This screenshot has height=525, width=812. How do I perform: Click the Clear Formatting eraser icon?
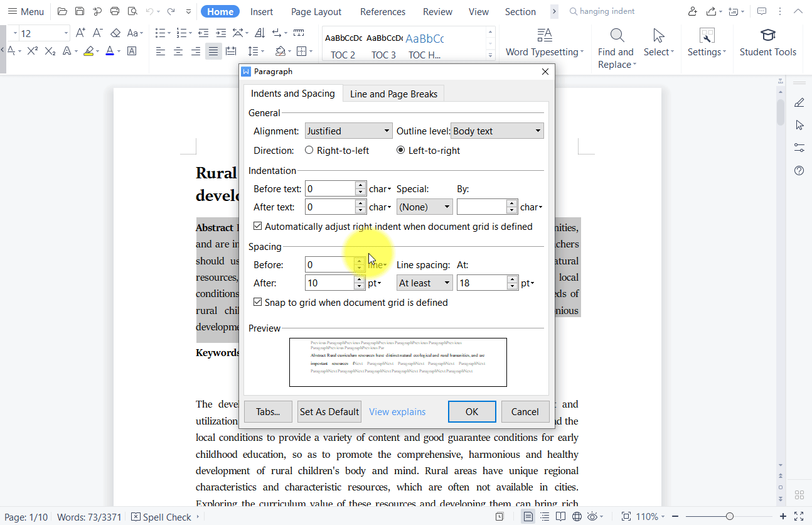(115, 33)
